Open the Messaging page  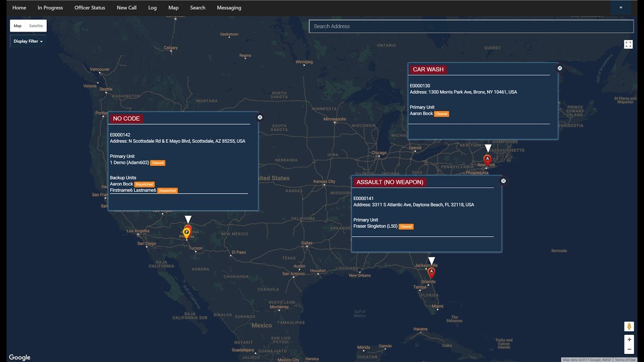point(229,8)
